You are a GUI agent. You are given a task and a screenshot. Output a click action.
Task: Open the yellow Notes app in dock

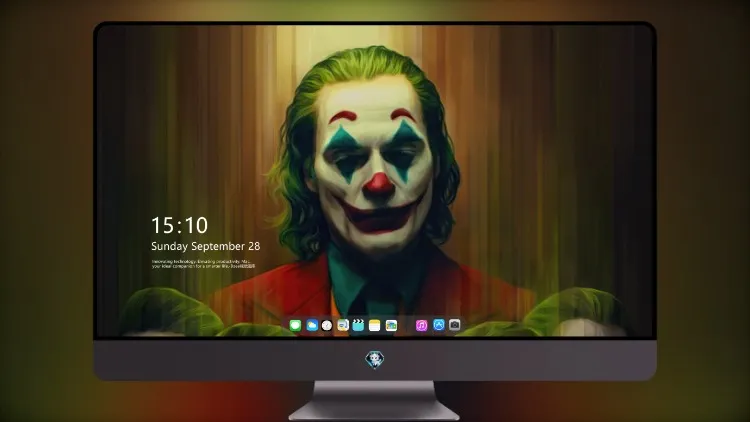pos(375,325)
